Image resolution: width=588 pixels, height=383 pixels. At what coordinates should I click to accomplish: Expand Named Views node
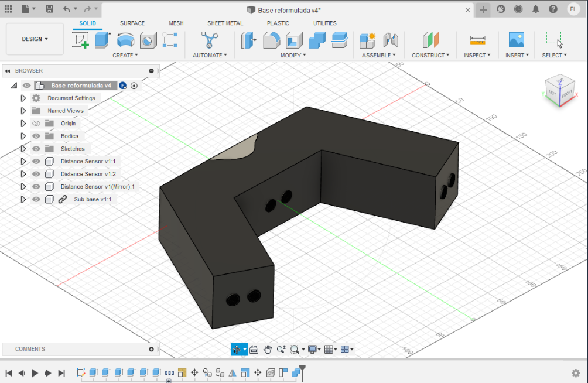point(23,111)
